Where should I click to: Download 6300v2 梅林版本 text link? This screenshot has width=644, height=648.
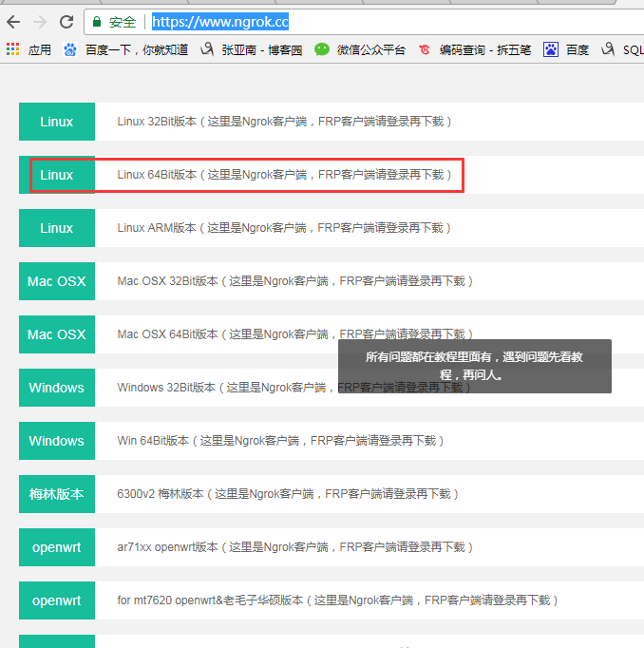point(288,494)
